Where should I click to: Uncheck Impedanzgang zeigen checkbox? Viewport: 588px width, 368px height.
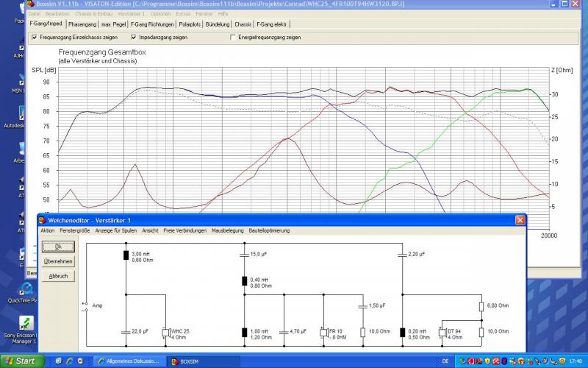click(134, 37)
